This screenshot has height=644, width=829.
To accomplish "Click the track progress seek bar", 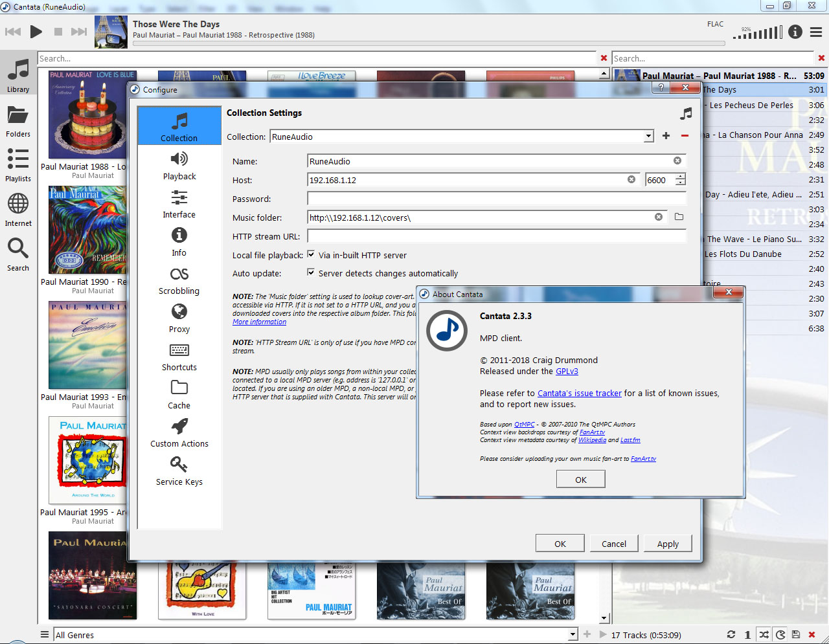I will tap(429, 43).
